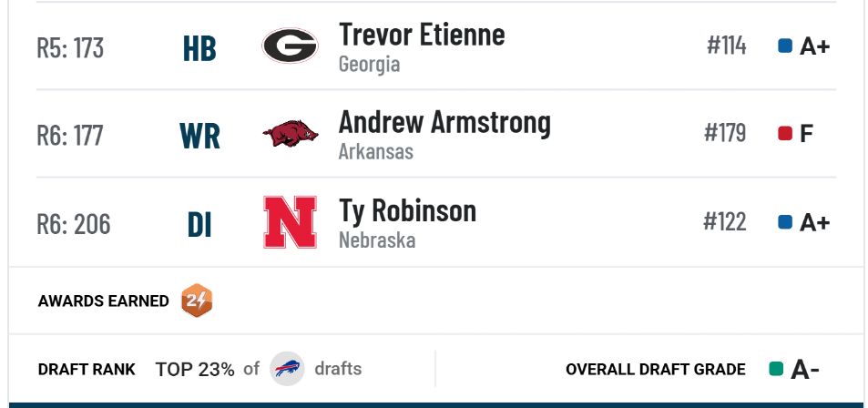Screen dimensions: 868x408
Task: Open Ty Robinson player name
Action: pyautogui.click(x=407, y=210)
